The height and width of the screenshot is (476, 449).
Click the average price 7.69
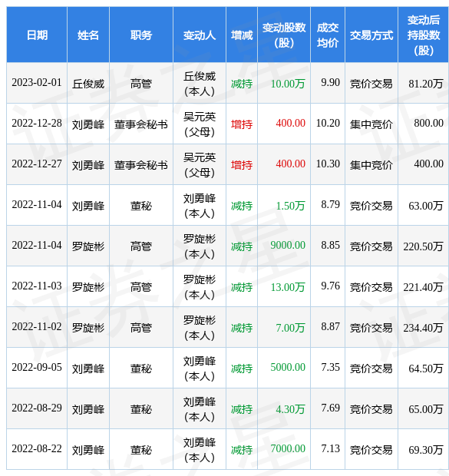(330, 408)
